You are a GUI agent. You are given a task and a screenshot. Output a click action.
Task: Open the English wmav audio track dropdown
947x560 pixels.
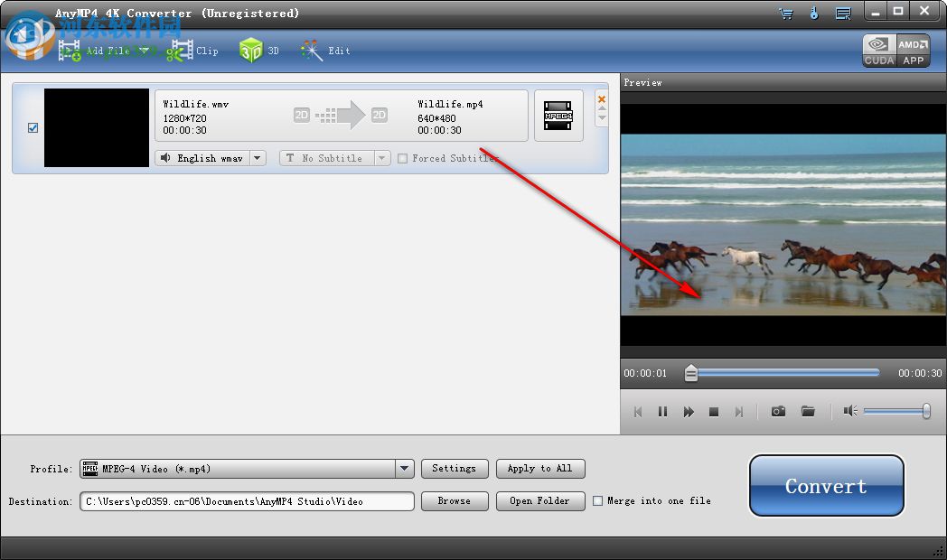point(258,157)
